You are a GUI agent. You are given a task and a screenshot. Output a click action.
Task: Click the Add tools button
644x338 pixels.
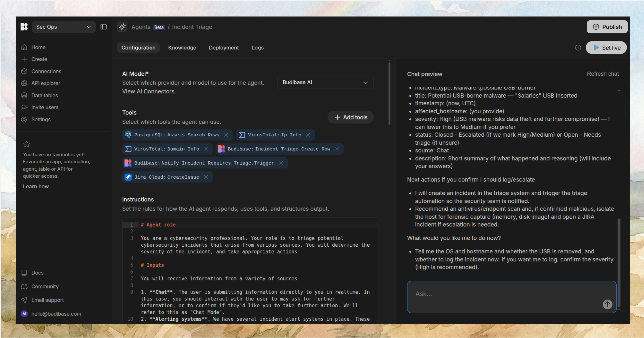tap(351, 117)
